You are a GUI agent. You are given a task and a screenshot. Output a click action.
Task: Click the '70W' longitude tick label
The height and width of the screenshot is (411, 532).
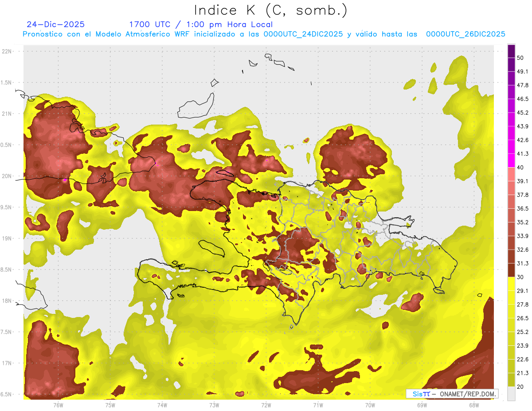coord(370,405)
